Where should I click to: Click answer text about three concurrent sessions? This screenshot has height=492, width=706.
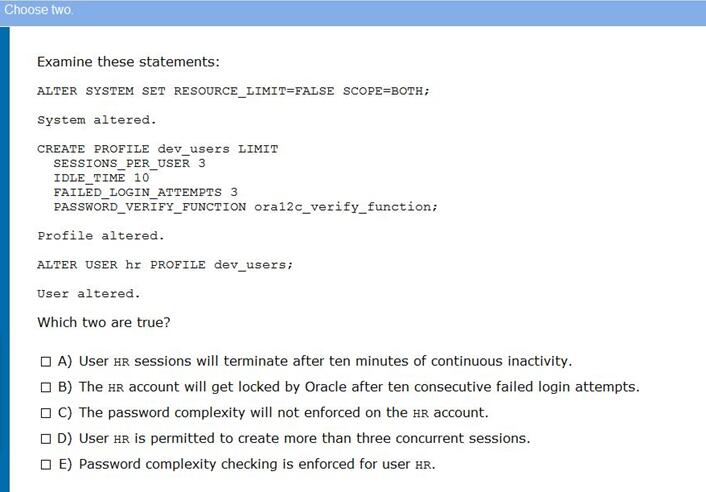(x=304, y=438)
